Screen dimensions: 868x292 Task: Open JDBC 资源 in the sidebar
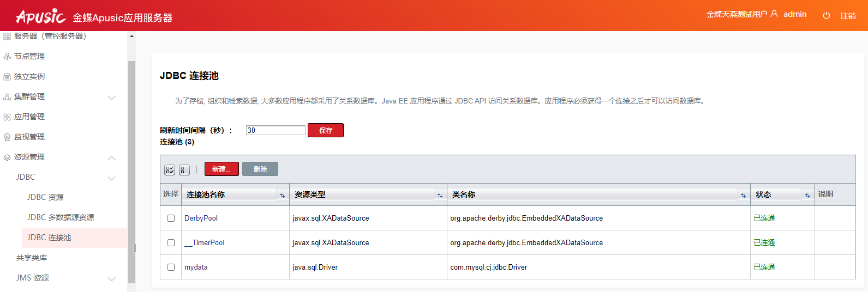click(45, 197)
